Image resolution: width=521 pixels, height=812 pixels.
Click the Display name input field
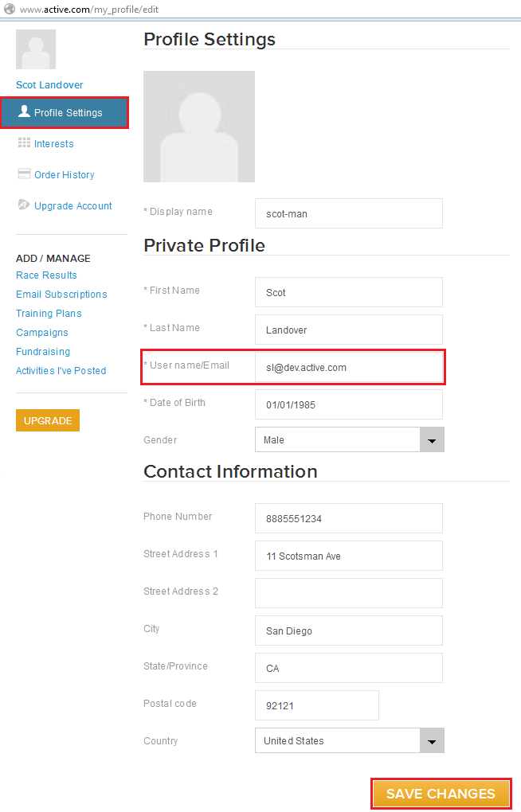[x=348, y=213]
